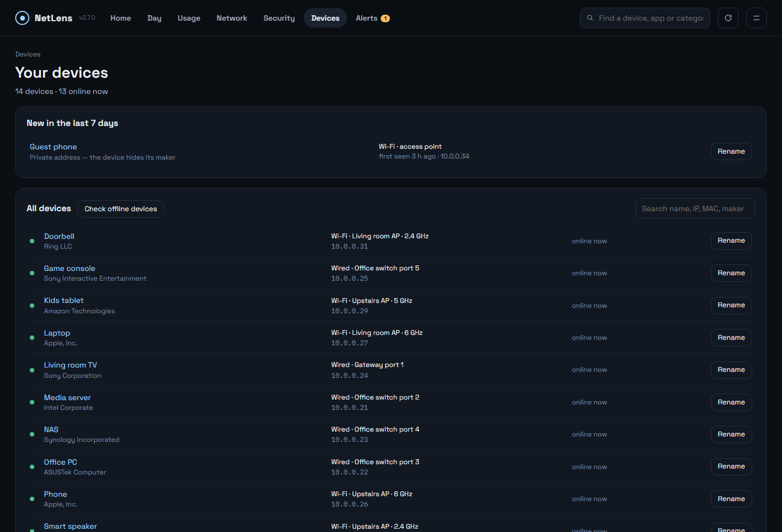782x532 pixels.
Task: Open the Office PC link
Action: click(60, 462)
